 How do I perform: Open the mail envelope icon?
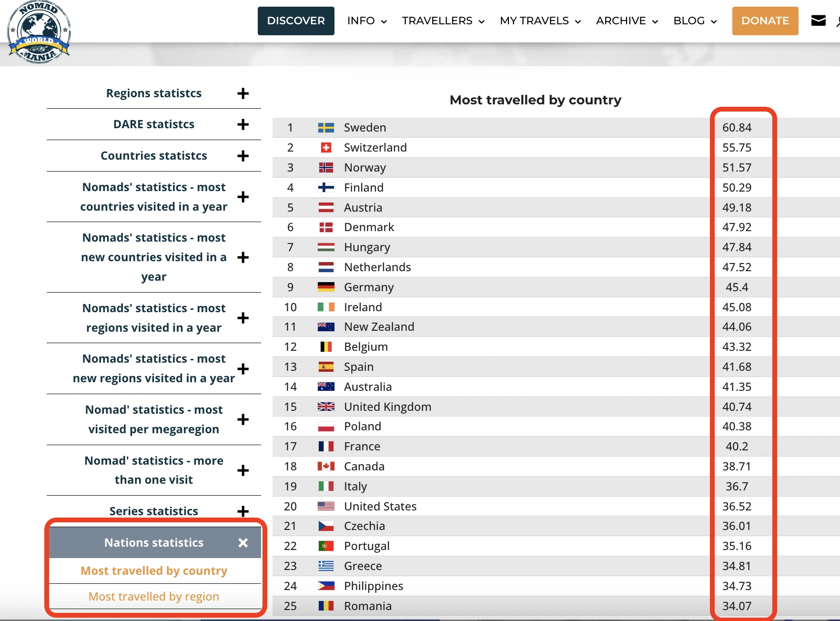click(818, 20)
